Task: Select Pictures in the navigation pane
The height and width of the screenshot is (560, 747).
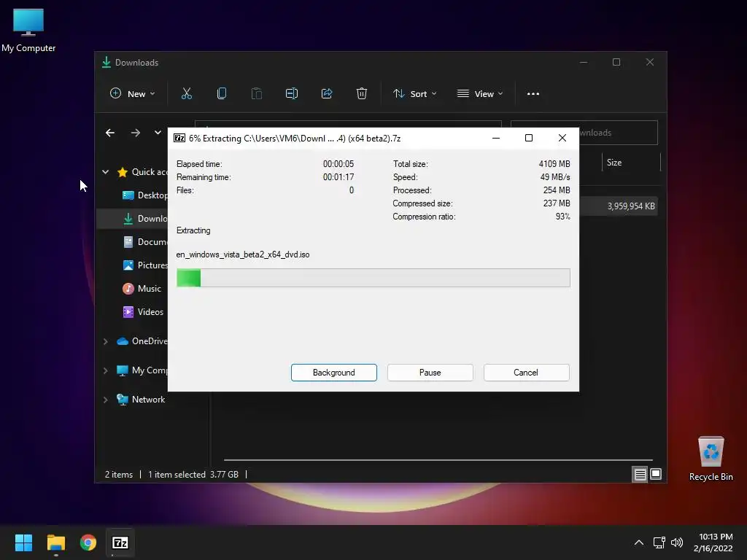Action: click(x=145, y=265)
